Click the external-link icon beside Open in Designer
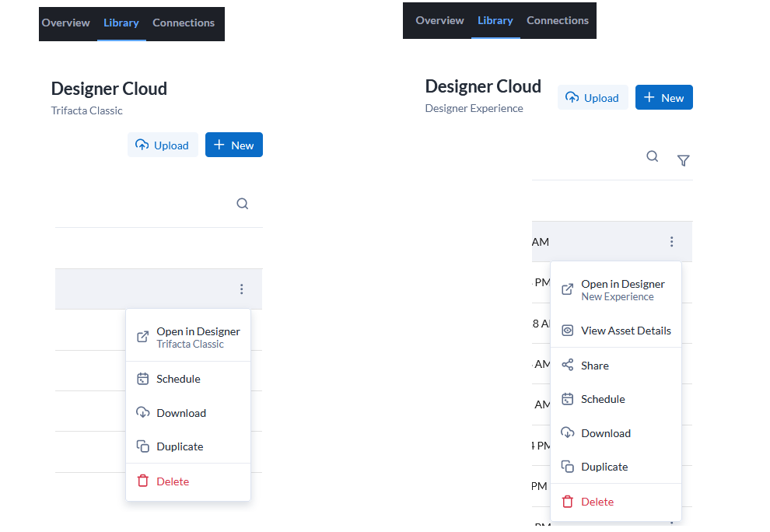This screenshot has height=532, width=770. click(x=143, y=336)
